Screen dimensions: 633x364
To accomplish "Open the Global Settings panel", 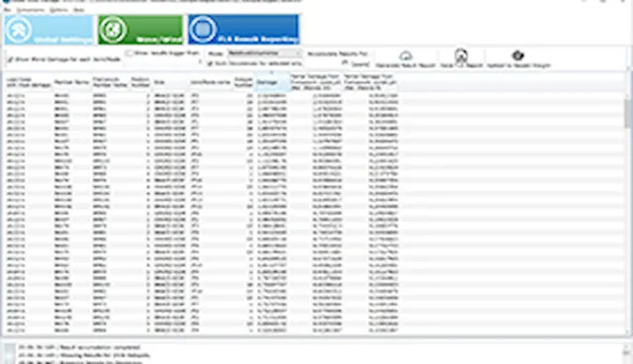I will [48, 30].
